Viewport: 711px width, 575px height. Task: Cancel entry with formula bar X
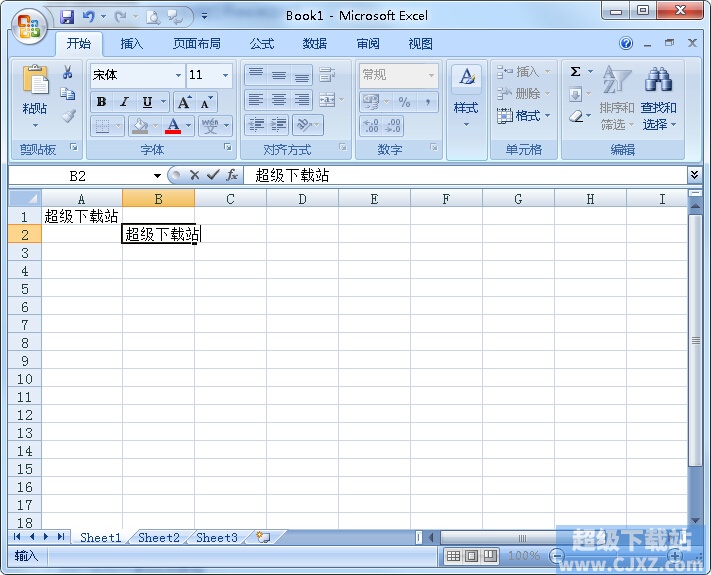tap(195, 175)
